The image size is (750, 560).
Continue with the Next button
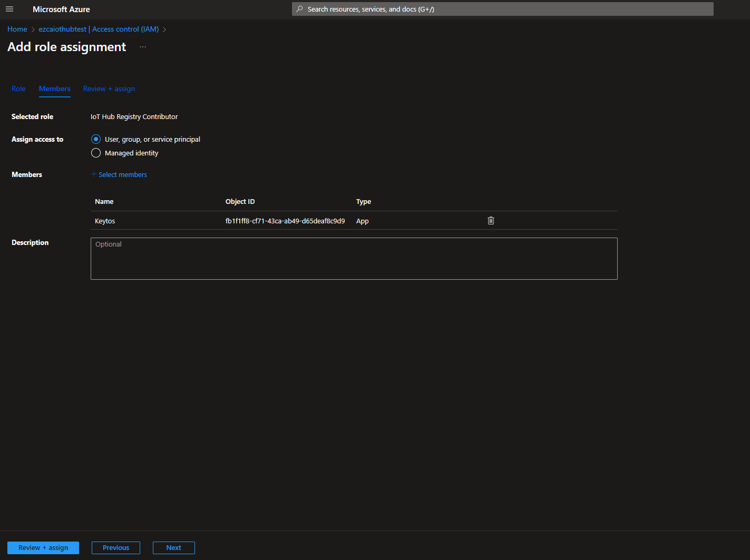point(174,548)
